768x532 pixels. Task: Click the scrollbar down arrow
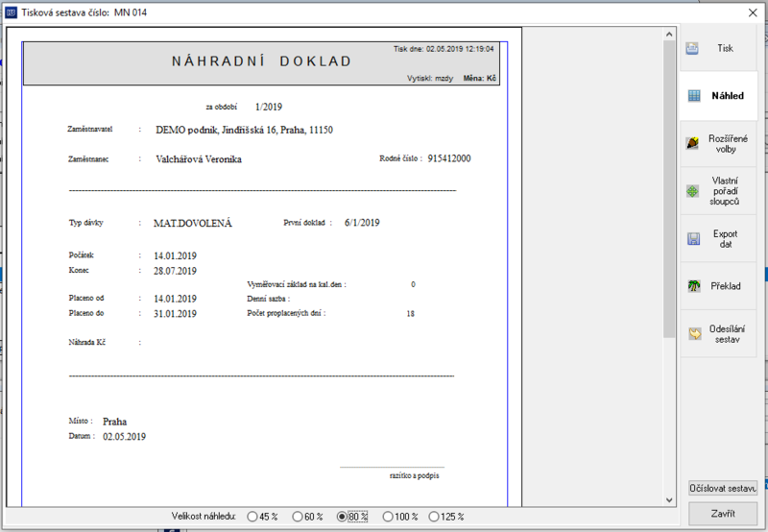click(669, 500)
